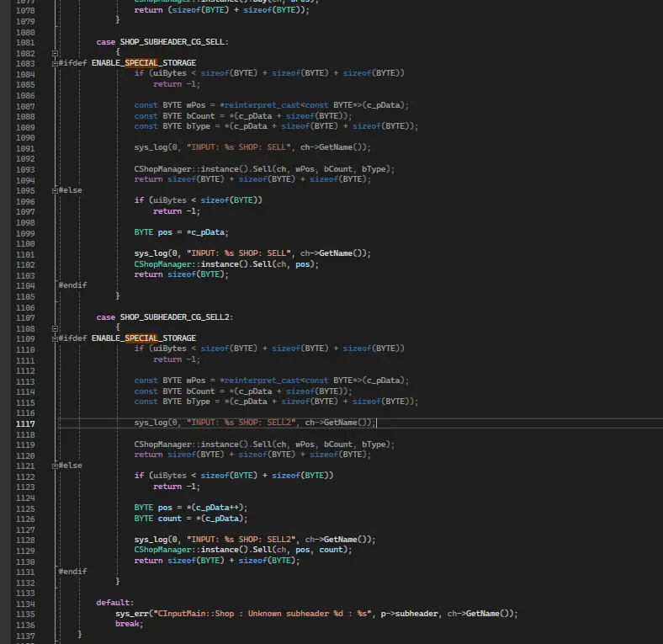Click the "#endif" directive on line 1131
Screen dimensions: 663x644
72,572
